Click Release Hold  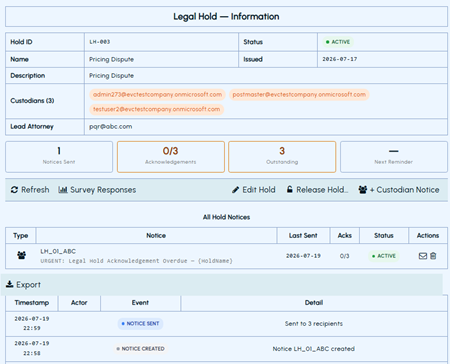click(x=317, y=190)
